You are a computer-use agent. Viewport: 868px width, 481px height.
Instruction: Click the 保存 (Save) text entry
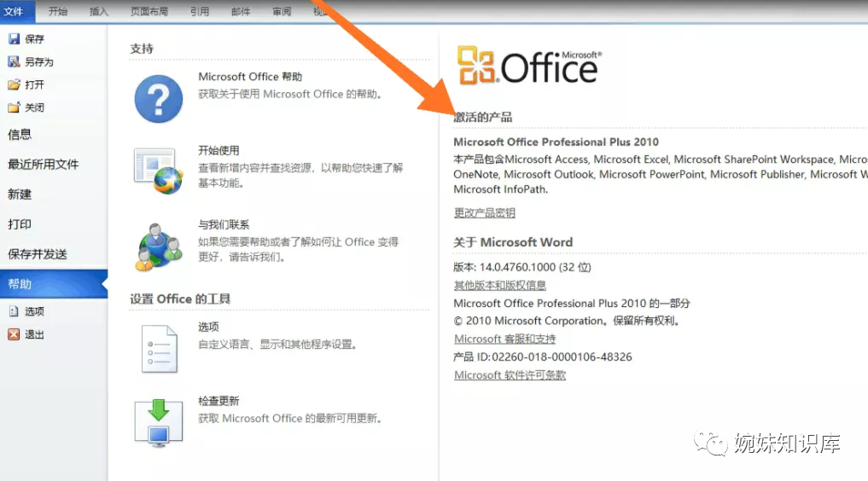point(34,38)
